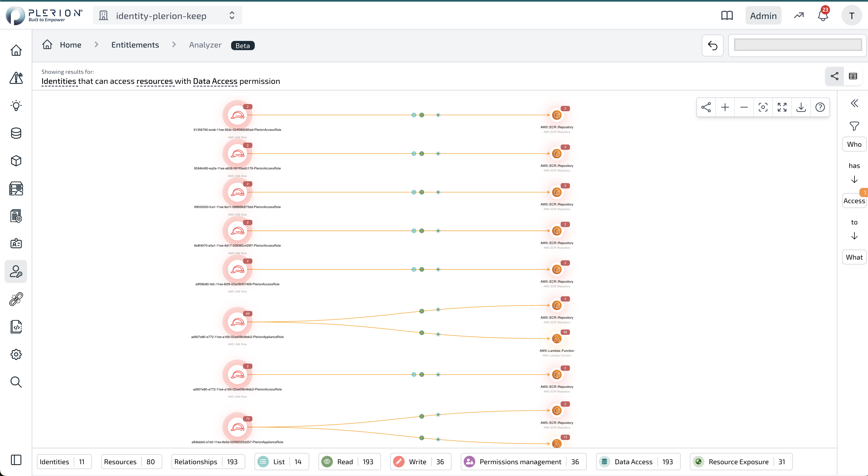Open the integrations link sidebar icon
This screenshot has height=476, width=868.
tap(16, 299)
